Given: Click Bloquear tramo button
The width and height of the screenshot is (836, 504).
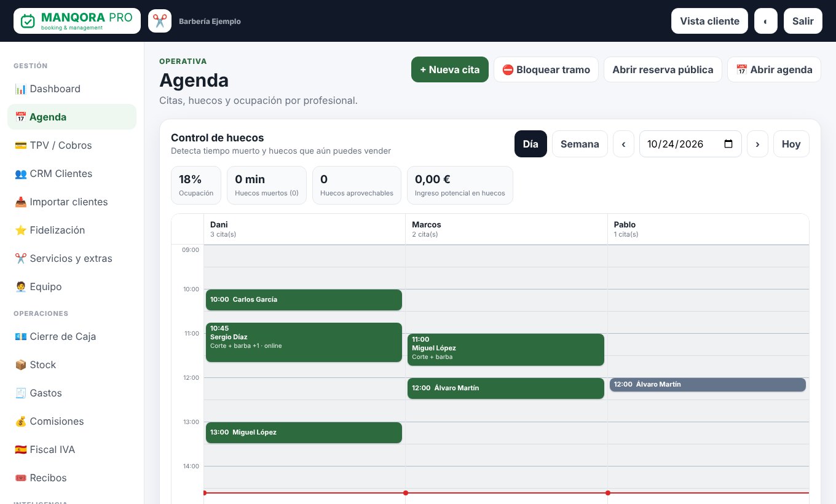Looking at the screenshot, I should coord(546,69).
